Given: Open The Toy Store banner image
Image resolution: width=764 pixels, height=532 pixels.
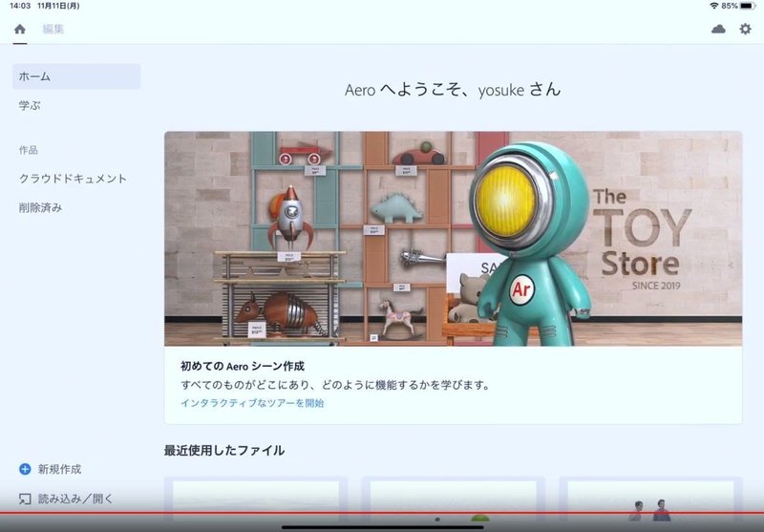Looking at the screenshot, I should click(453, 239).
